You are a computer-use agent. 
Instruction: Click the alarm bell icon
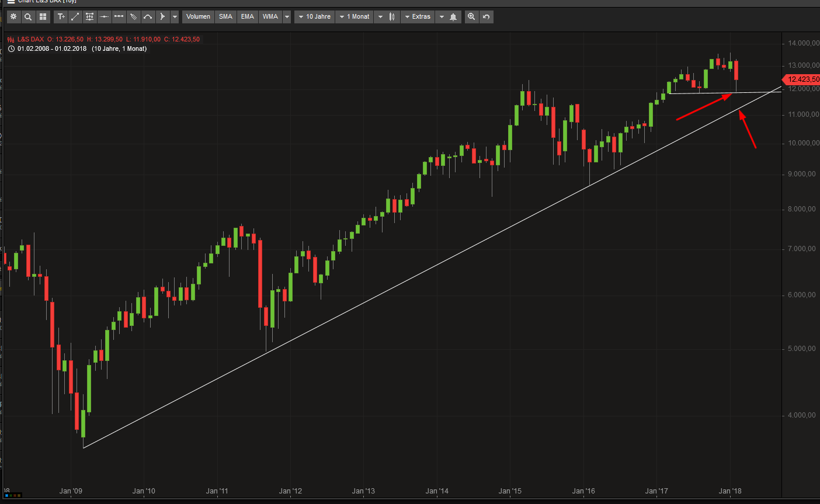pyautogui.click(x=453, y=17)
